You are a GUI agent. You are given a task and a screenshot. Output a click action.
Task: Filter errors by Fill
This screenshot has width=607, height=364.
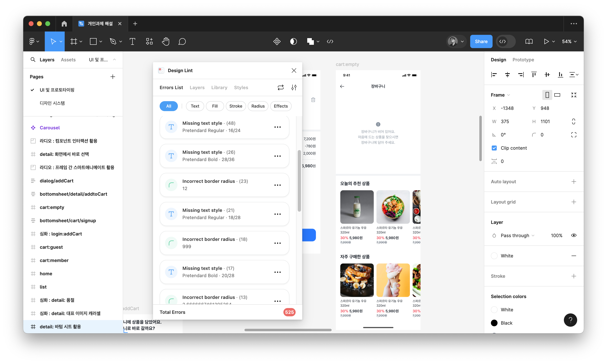(x=215, y=106)
